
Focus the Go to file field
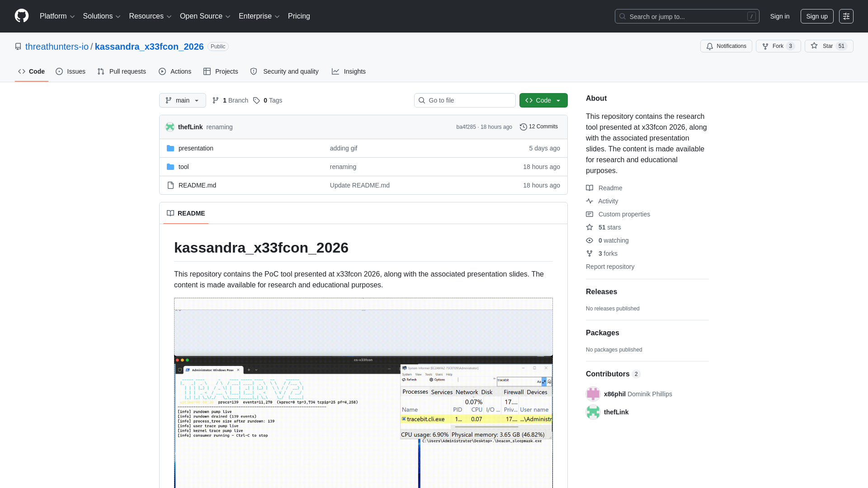465,100
